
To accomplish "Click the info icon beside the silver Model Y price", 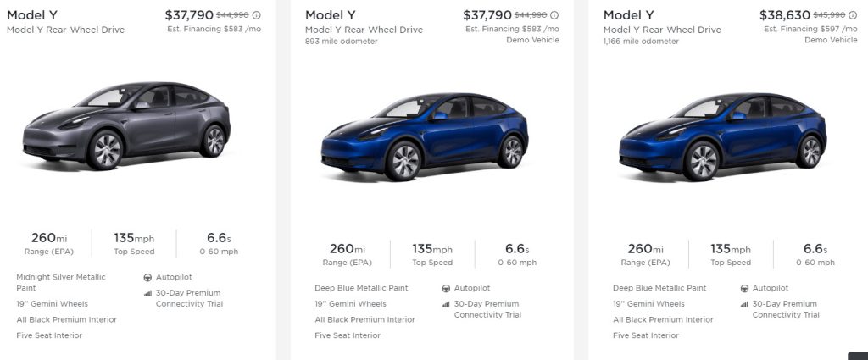I will [257, 15].
